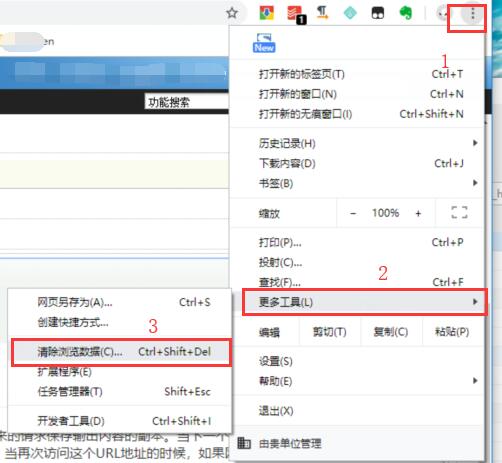The width and height of the screenshot is (502, 463).
Task: Click the bookmark star icon
Action: click(x=232, y=13)
